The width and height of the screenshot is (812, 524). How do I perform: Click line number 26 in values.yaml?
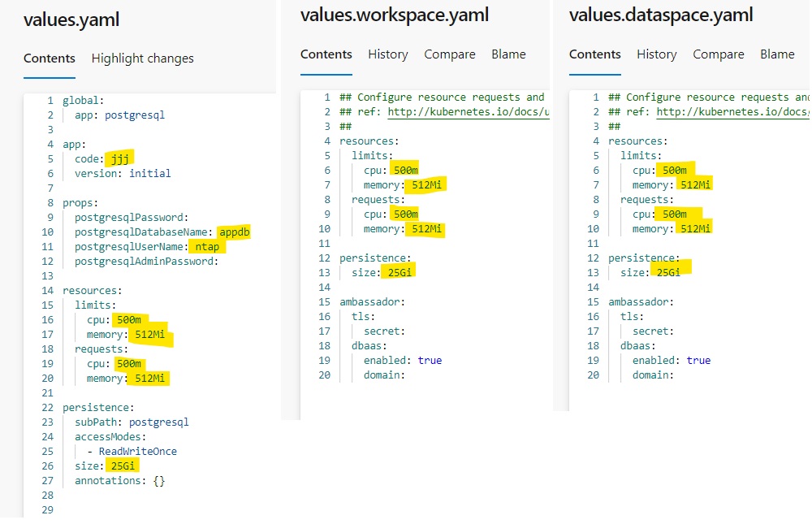46,466
